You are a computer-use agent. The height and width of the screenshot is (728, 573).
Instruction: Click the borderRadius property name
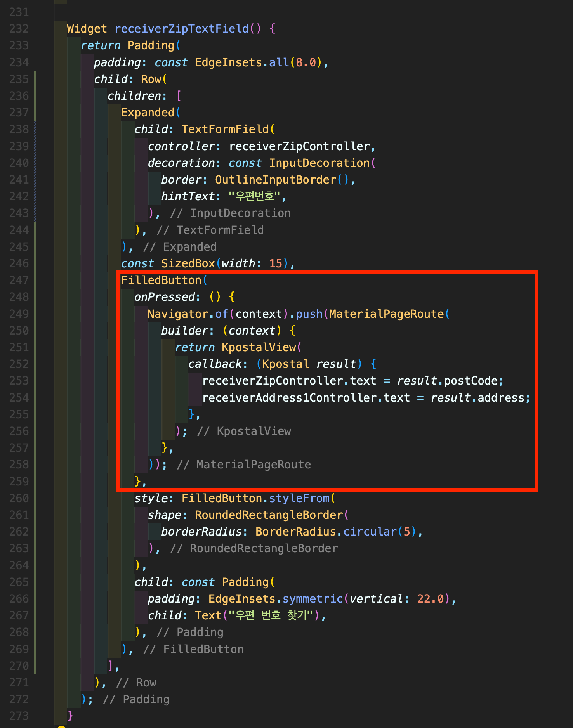point(201,532)
